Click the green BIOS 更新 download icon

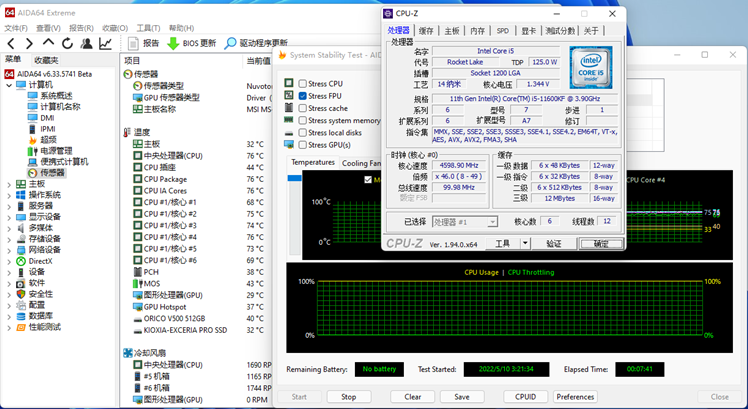pyautogui.click(x=173, y=43)
